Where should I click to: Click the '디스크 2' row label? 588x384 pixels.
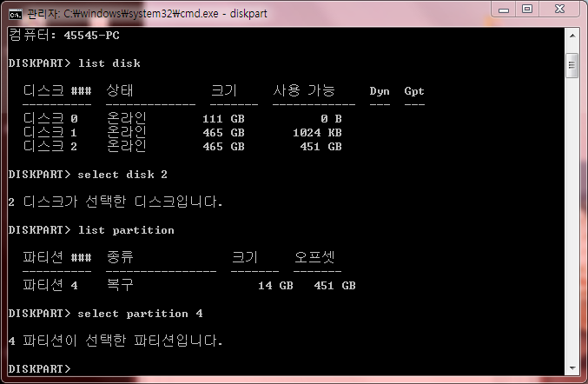pyautogui.click(x=50, y=146)
